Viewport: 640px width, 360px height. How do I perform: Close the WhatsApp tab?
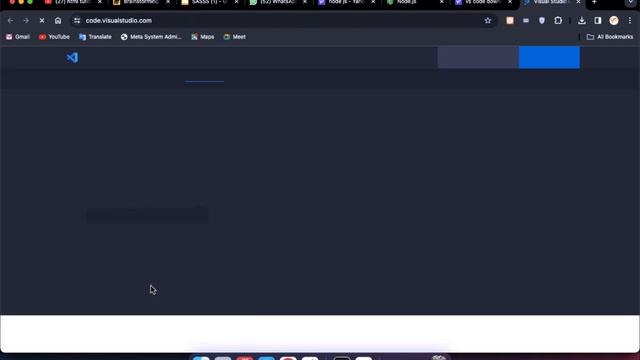[x=304, y=2]
